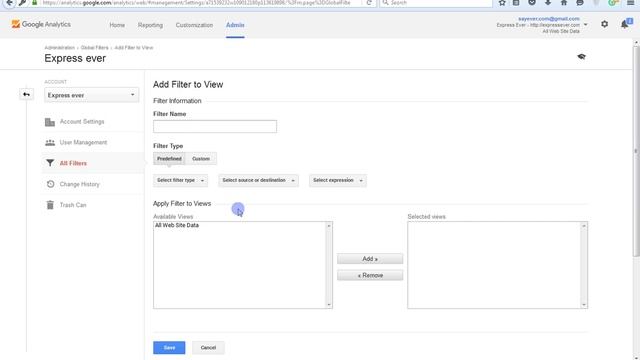Click the Administration breadcrumb link
Image resolution: width=640 pixels, height=360 pixels.
pos(60,48)
